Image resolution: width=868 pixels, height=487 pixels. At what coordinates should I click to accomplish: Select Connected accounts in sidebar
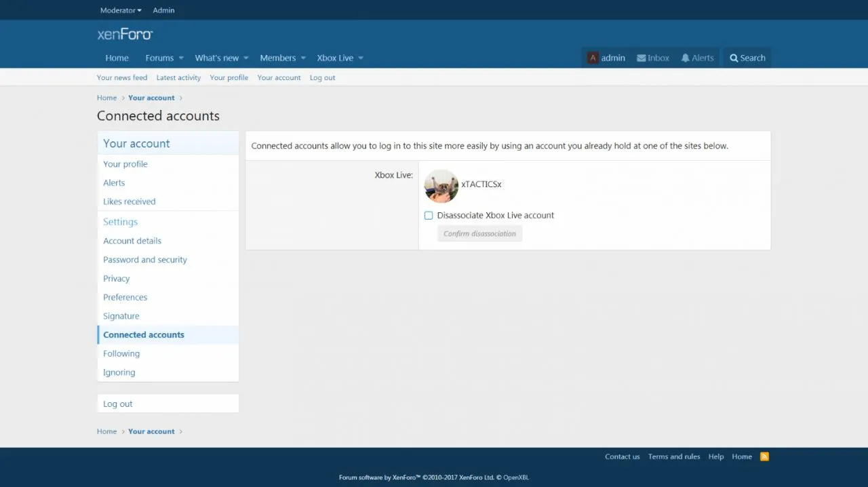(x=167, y=335)
